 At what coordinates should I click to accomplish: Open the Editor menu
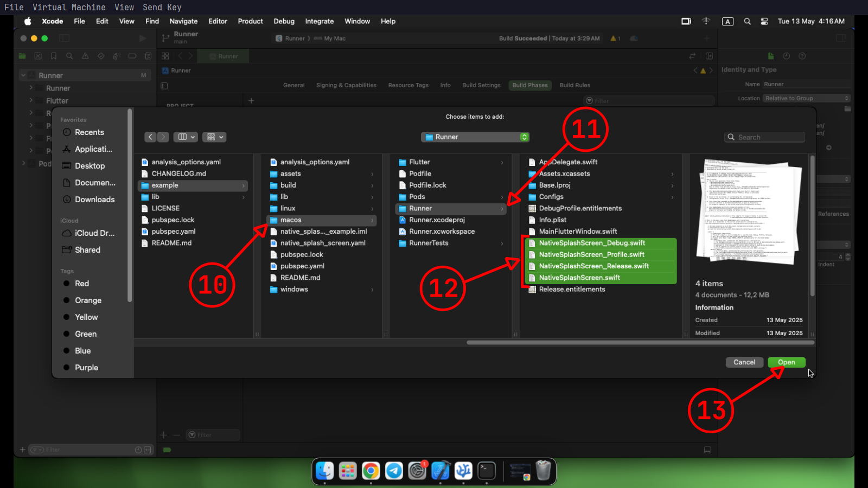coord(218,21)
